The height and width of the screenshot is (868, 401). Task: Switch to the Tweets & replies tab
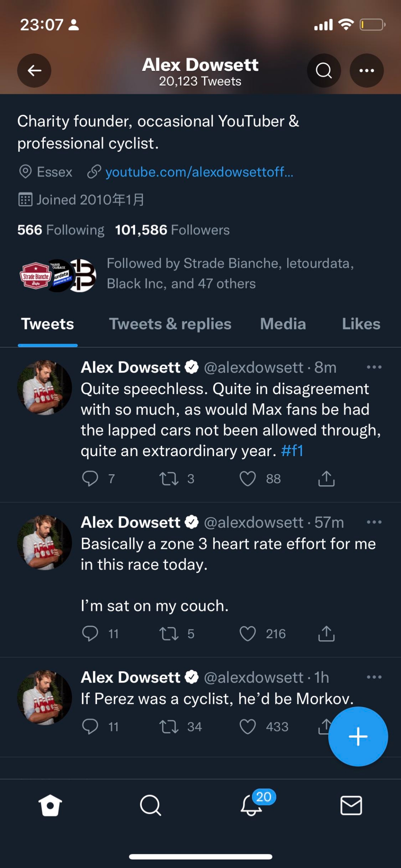(x=170, y=324)
